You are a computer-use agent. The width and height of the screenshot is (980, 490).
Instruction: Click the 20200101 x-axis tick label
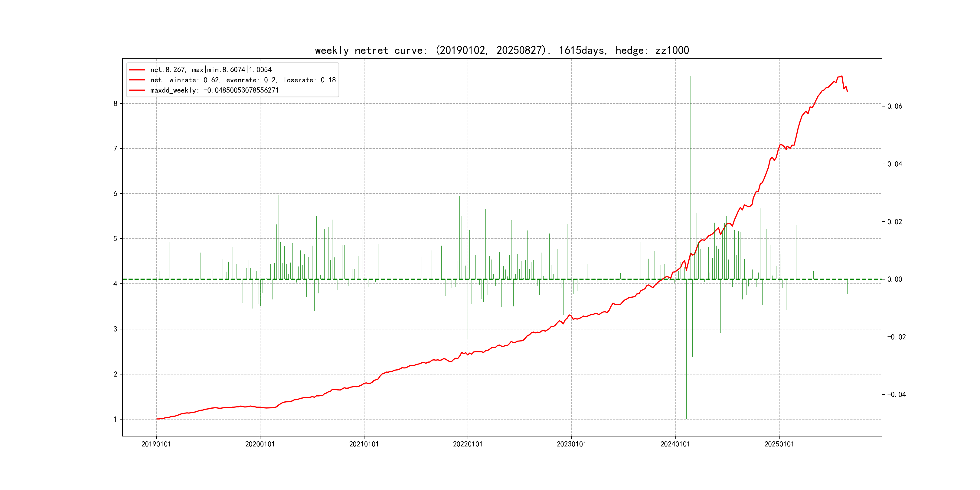[260, 444]
